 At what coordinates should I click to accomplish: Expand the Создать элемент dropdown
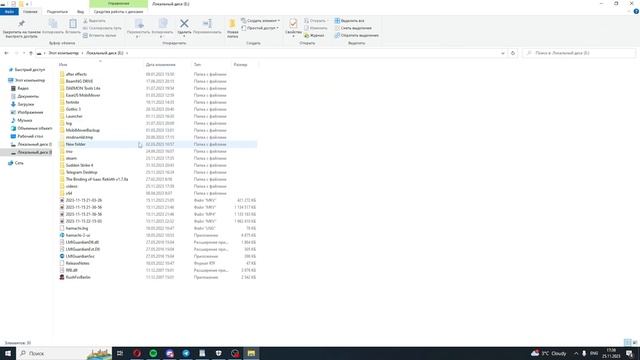[260, 21]
